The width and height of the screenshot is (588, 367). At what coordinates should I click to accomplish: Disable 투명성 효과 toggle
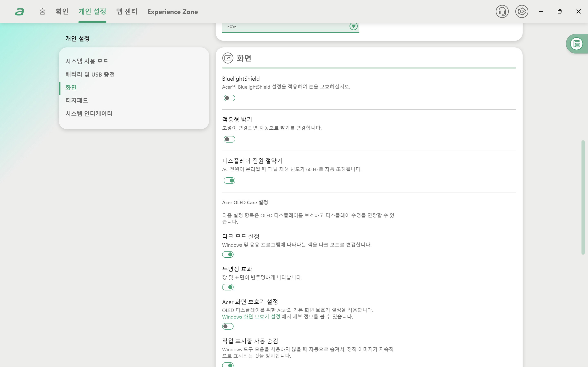tap(228, 287)
